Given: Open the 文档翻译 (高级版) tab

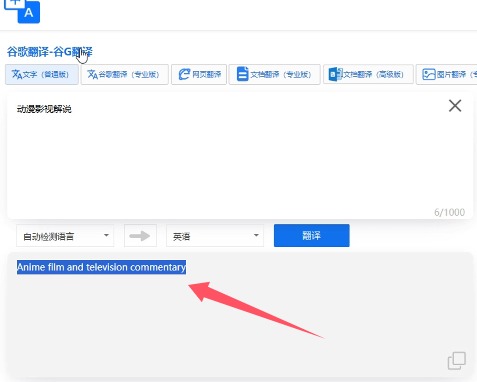Looking at the screenshot, I should [x=368, y=74].
